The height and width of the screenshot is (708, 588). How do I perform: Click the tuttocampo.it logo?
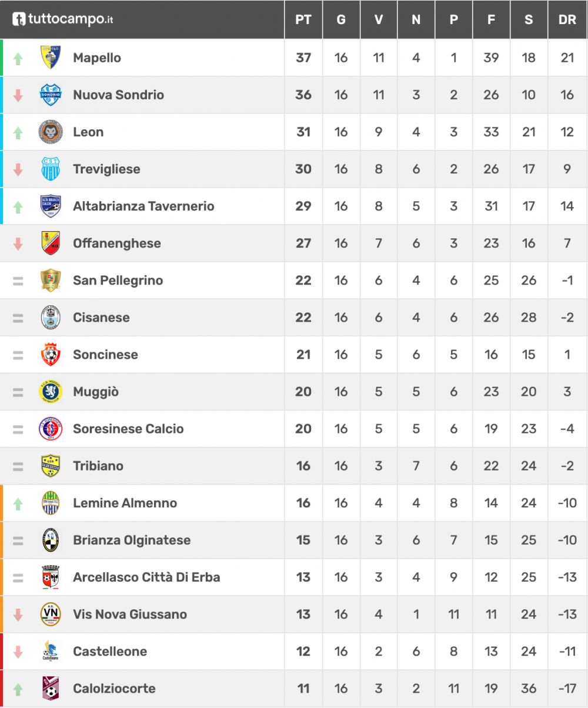pyautogui.click(x=63, y=19)
